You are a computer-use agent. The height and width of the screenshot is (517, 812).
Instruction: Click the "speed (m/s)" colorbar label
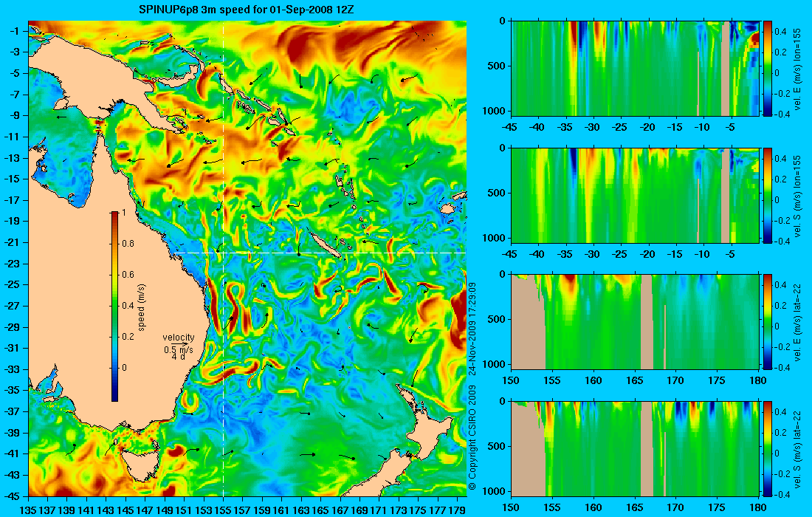pyautogui.click(x=142, y=307)
